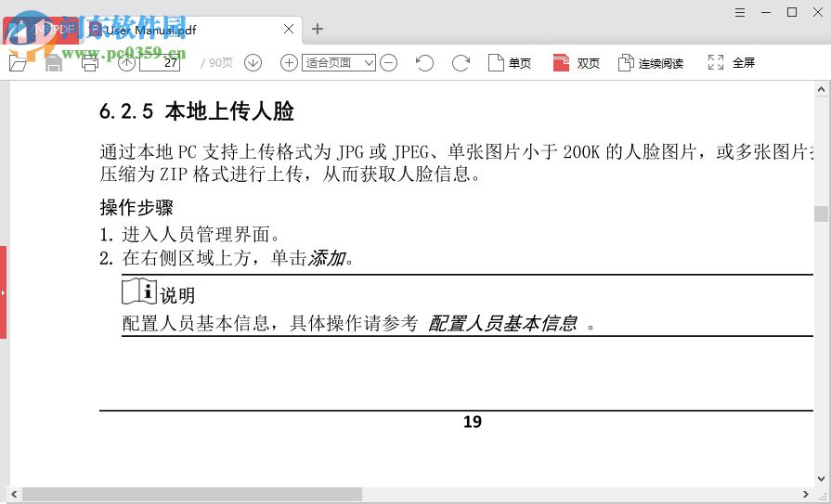Expand the red left side panel handle

(x=3, y=292)
